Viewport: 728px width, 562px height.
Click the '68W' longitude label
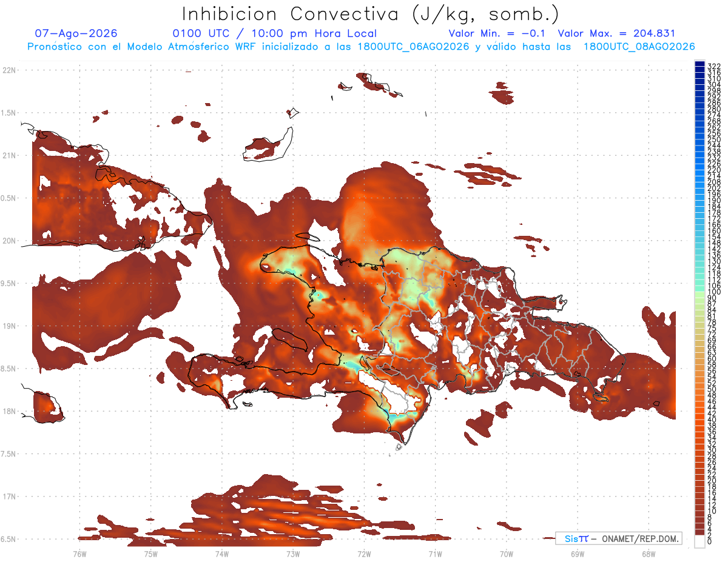[x=649, y=554]
